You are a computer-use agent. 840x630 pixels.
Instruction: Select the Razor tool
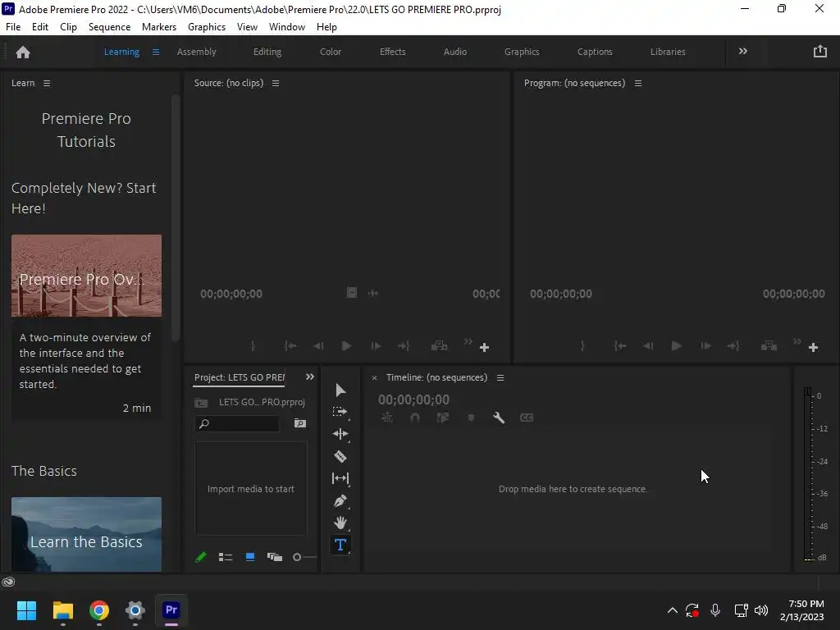pyautogui.click(x=340, y=456)
